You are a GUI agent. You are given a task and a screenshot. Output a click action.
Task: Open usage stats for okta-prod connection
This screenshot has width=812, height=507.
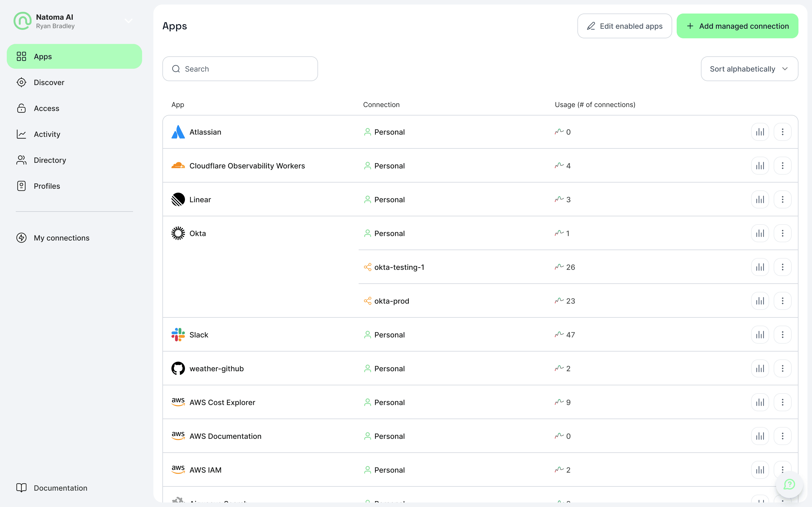coord(760,301)
